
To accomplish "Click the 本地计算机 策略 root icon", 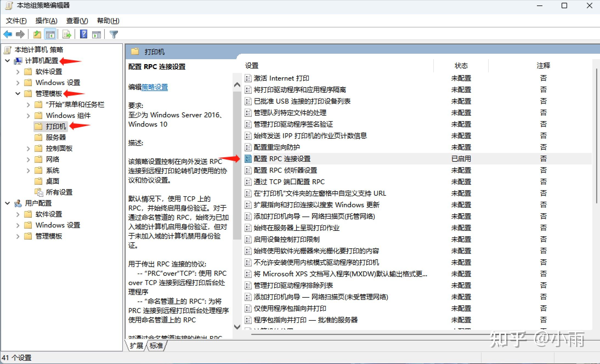I will [x=8, y=50].
